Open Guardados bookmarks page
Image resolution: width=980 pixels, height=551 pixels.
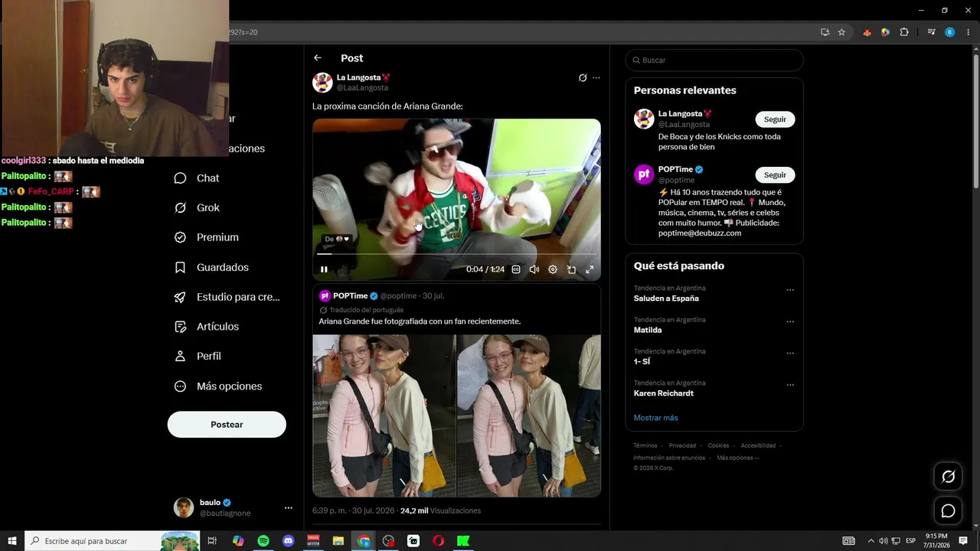pyautogui.click(x=211, y=267)
